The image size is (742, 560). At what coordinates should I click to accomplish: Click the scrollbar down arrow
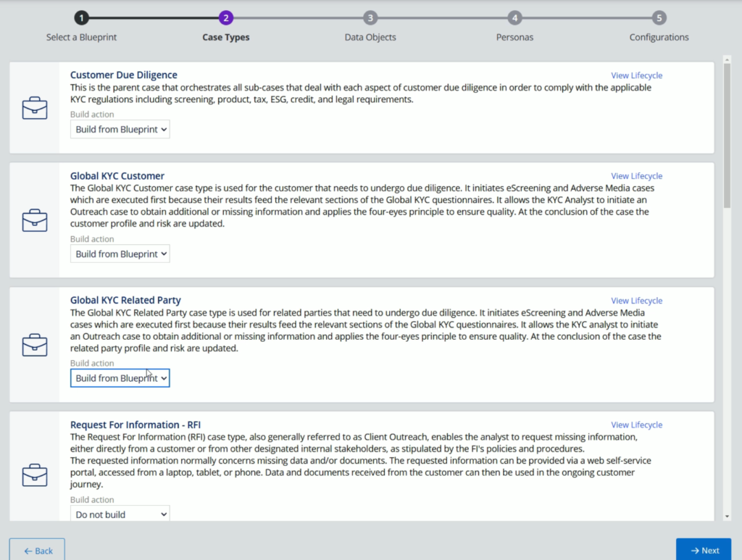[x=727, y=517]
